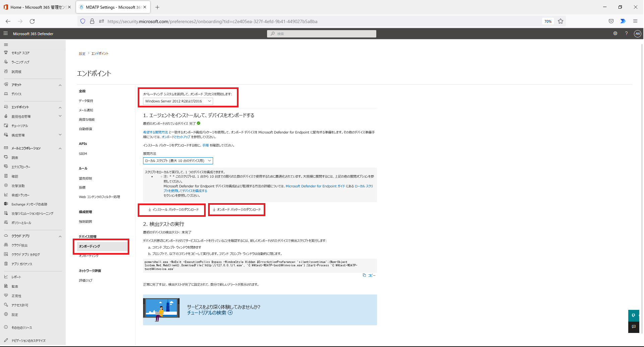The height and width of the screenshot is (347, 644).
Task: Open header settings gear icon
Action: pos(615,33)
